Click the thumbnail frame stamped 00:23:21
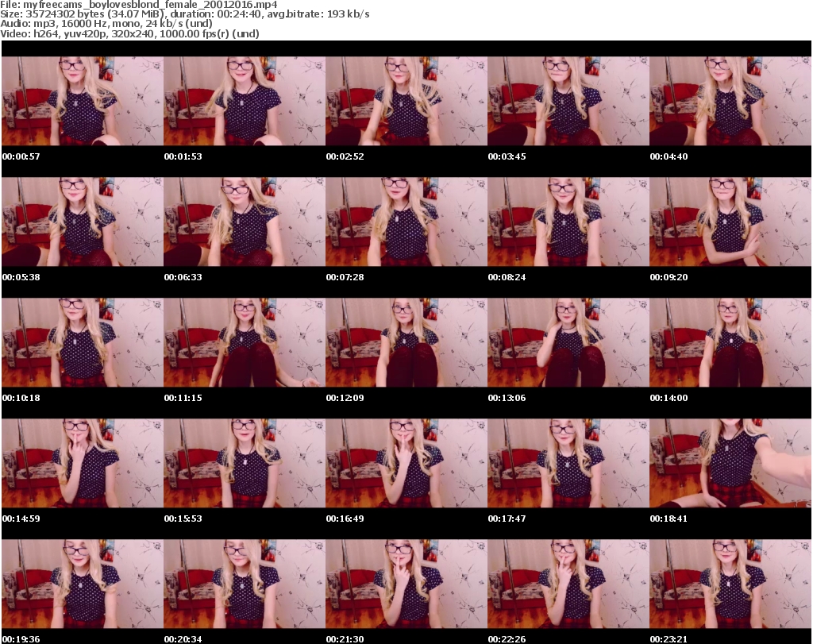 [x=730, y=584]
